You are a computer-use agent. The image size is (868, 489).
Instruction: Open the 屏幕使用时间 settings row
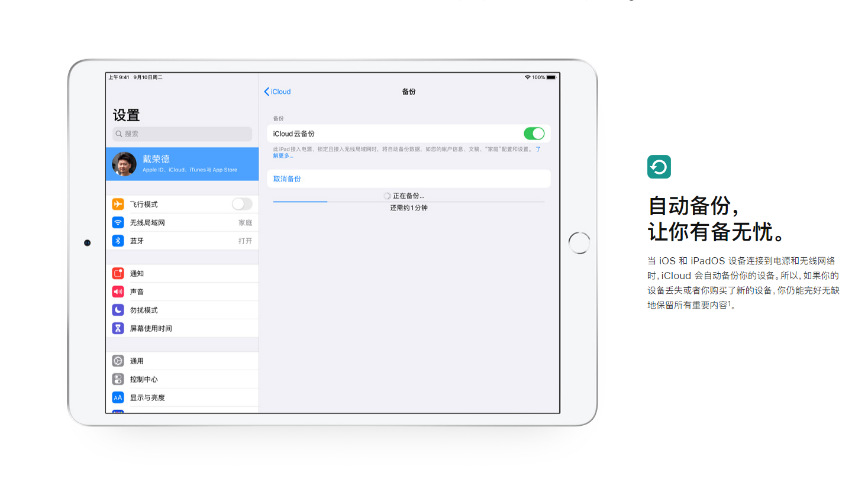182,328
